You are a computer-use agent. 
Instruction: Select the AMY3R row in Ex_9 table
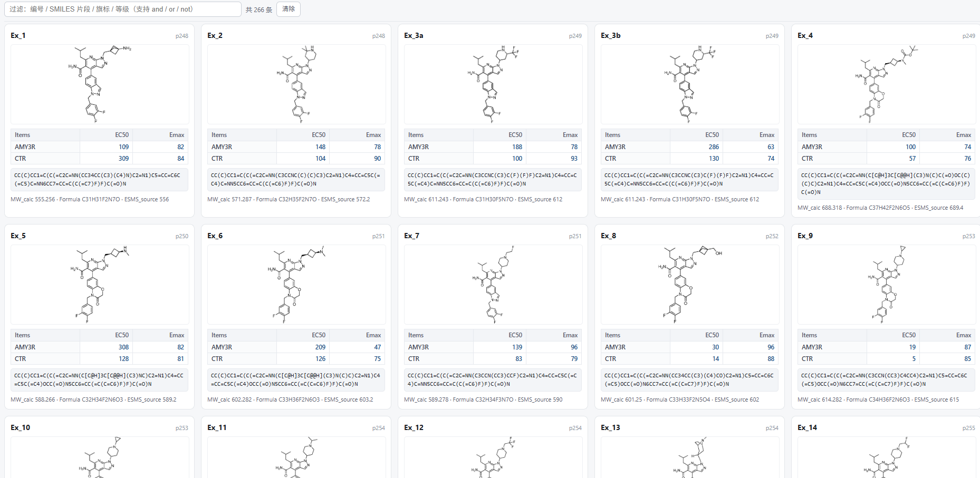point(887,347)
